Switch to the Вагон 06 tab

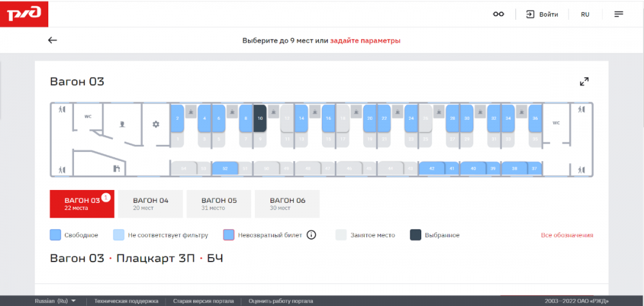coord(287,204)
